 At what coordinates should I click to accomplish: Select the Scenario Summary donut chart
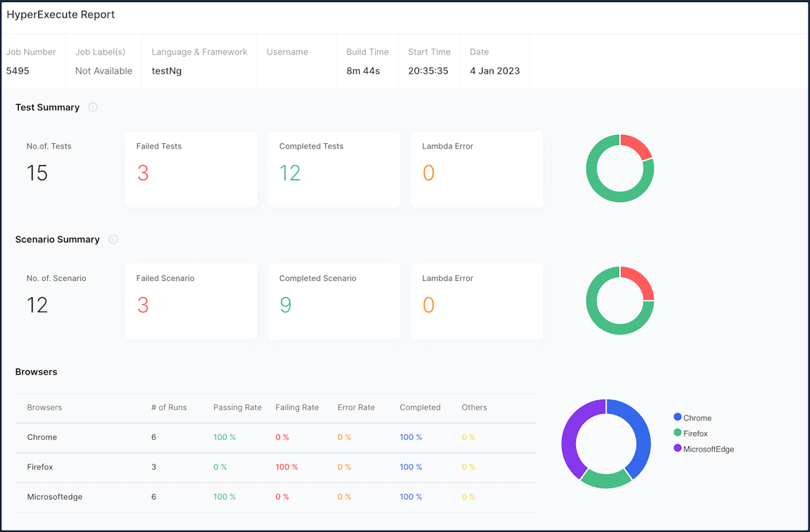(620, 300)
